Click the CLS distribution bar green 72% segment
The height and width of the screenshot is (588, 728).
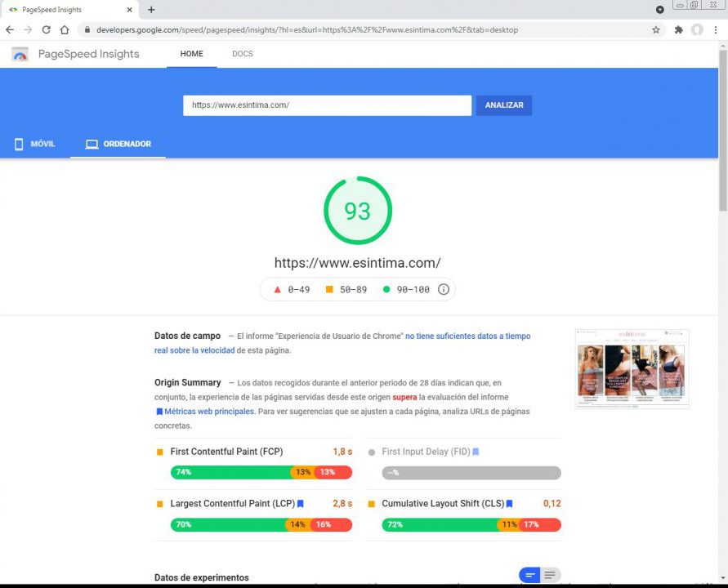(x=440, y=524)
